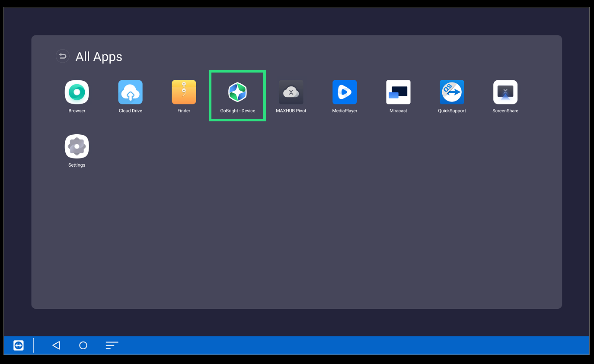Open the Miracast app

398,92
